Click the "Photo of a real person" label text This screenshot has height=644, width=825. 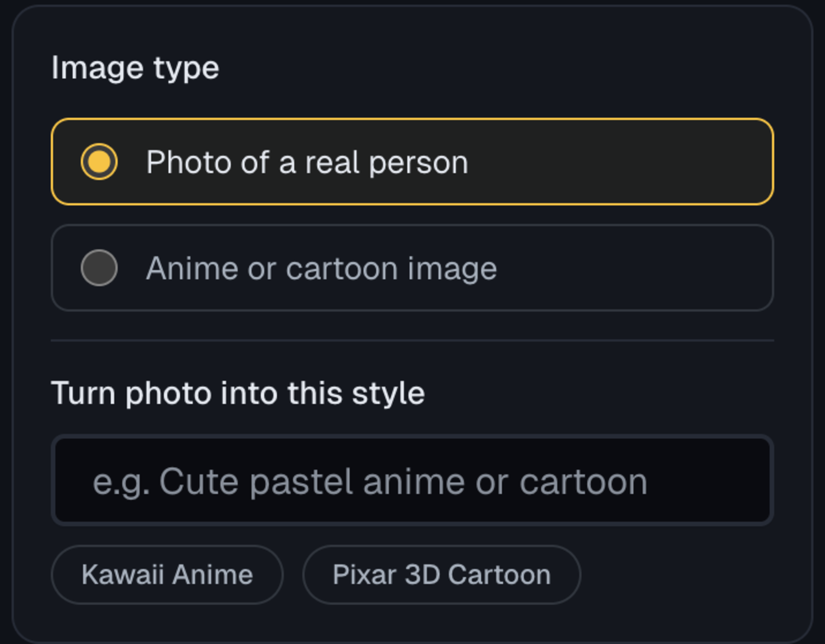coord(307,162)
